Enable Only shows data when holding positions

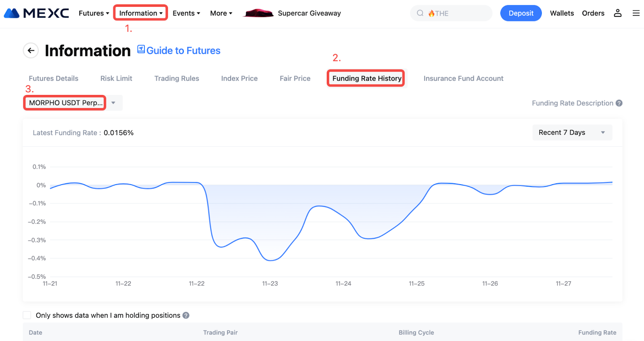coord(27,315)
